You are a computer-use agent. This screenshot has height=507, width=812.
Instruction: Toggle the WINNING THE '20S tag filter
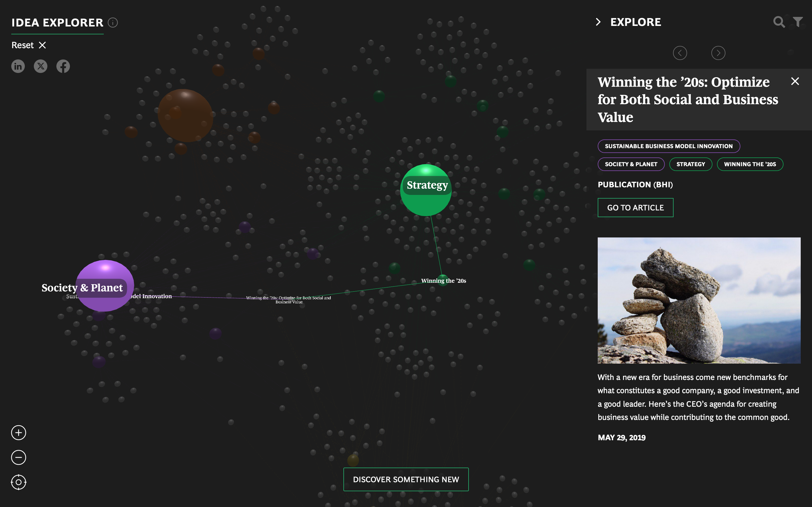[750, 164]
